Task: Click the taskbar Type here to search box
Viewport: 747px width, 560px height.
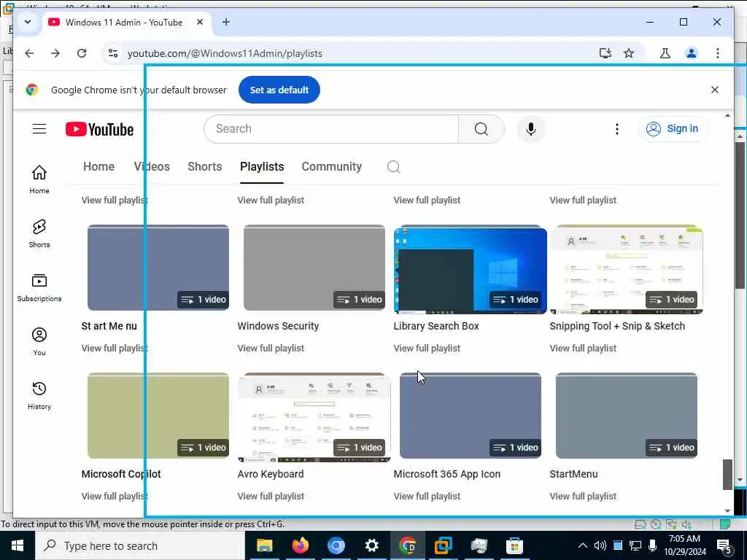Action: click(140, 545)
